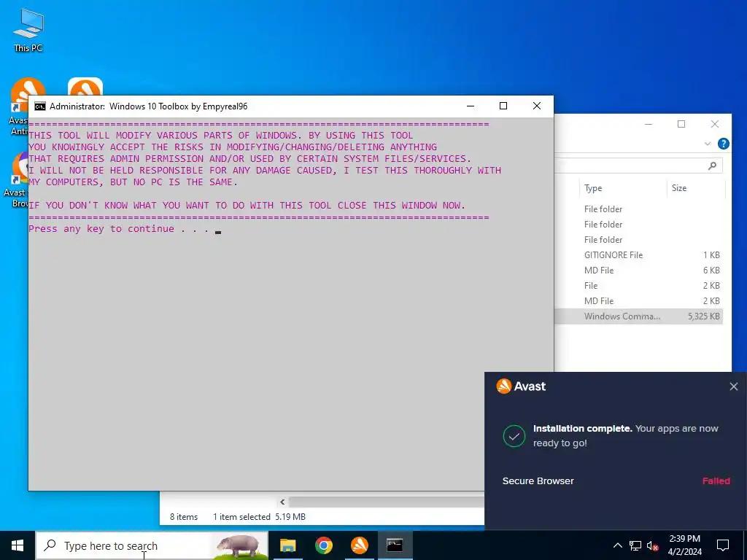
Task: Click Secure Browser label in Avast popup
Action: pos(538,481)
